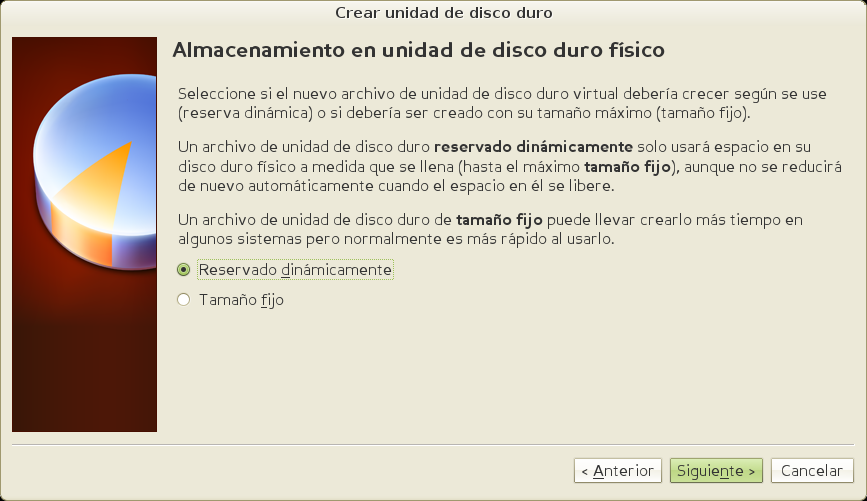
Task: Click the horizontal separator above the buttons
Action: pyautogui.click(x=433, y=444)
